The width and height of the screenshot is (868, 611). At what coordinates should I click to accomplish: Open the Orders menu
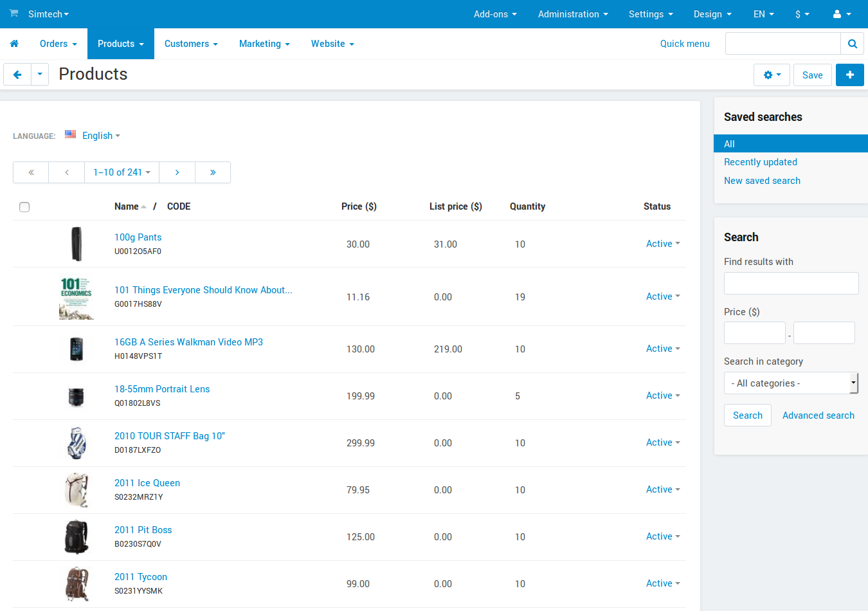tap(59, 44)
